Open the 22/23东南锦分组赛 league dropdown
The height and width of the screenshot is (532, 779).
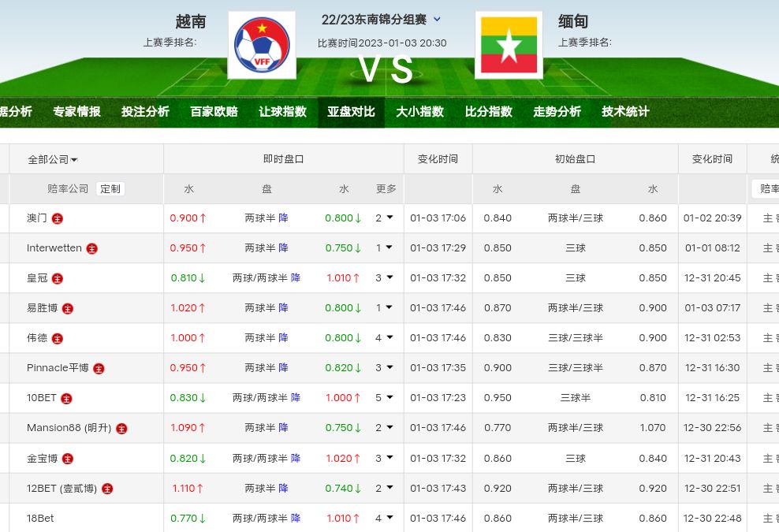[438, 20]
